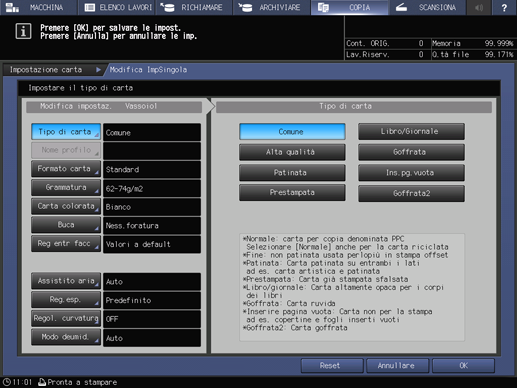The width and height of the screenshot is (517, 388).
Task: Open Modo deumid. setting
Action: 66,337
